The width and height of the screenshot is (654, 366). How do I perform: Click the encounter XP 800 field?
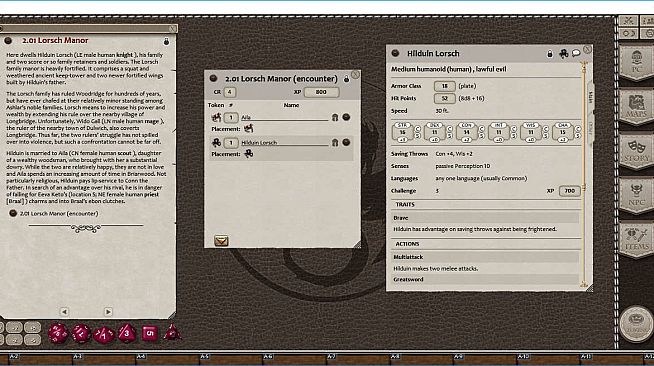pyautogui.click(x=321, y=92)
